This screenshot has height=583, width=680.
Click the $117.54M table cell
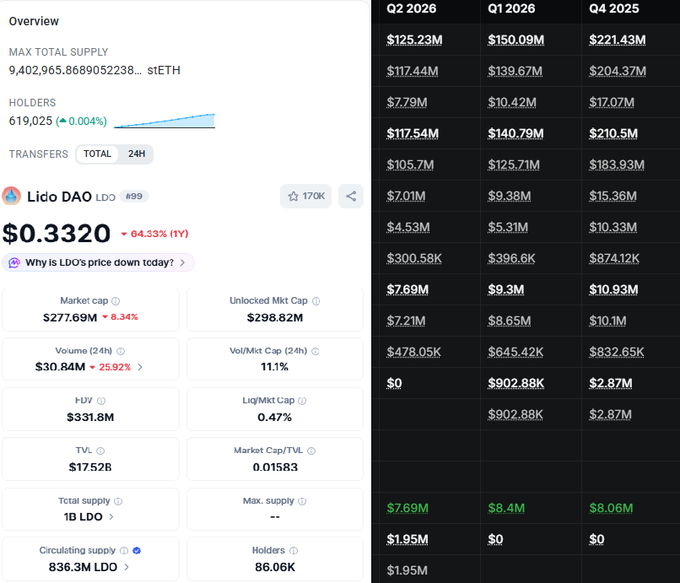pos(412,134)
